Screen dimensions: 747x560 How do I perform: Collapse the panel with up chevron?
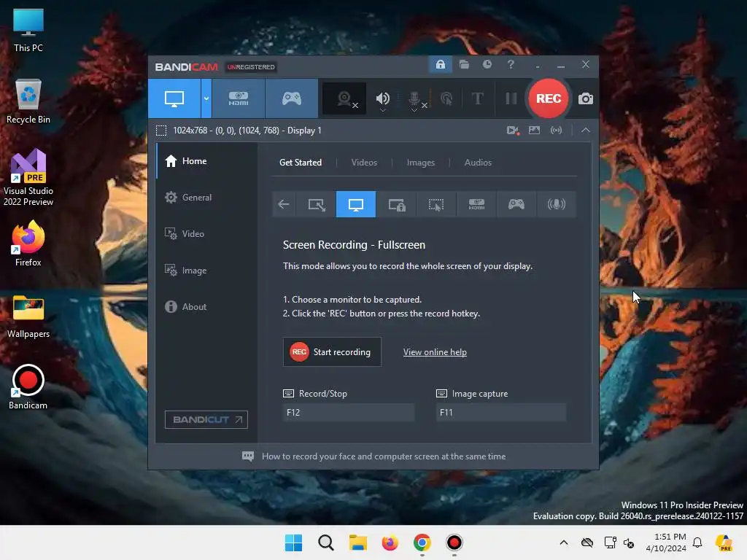(585, 130)
